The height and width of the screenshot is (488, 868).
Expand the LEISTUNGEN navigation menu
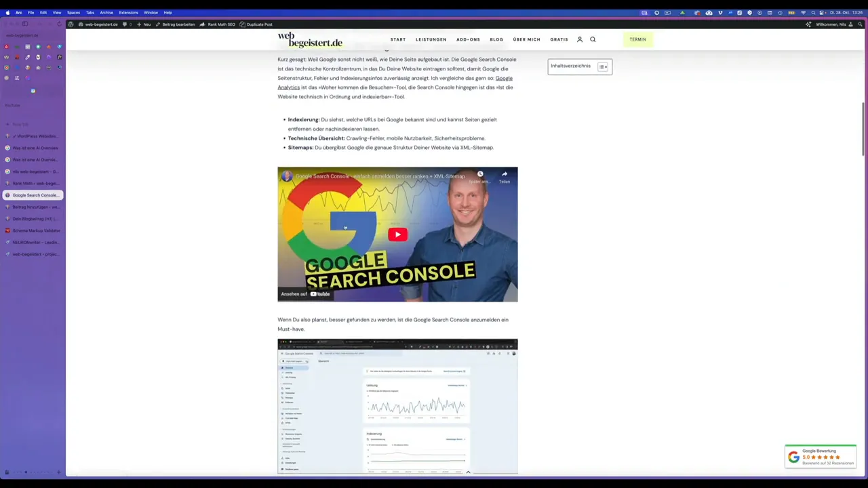[x=431, y=39]
